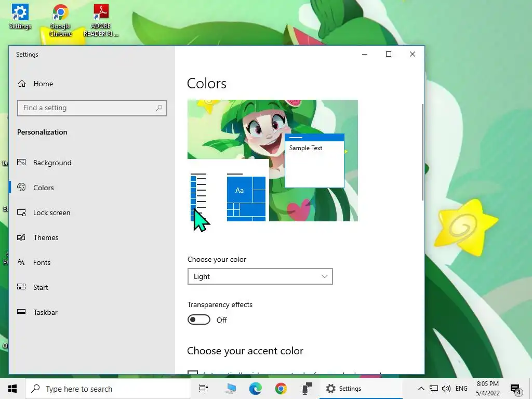Select the Google Chrome desktop shortcut
Viewport: 532px width, 399px height.
(x=60, y=20)
